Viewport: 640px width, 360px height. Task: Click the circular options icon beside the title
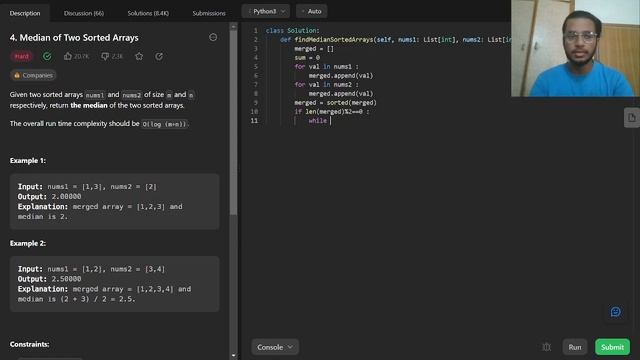[x=213, y=38]
